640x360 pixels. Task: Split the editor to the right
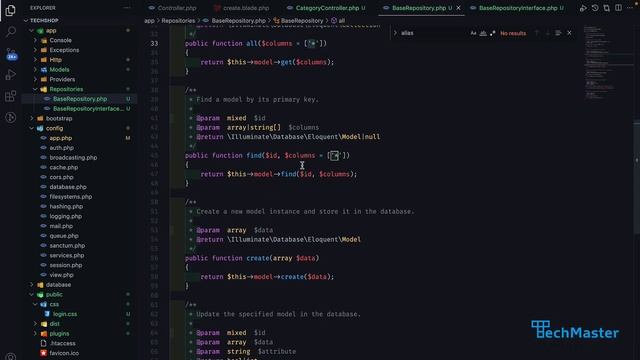tap(619, 8)
